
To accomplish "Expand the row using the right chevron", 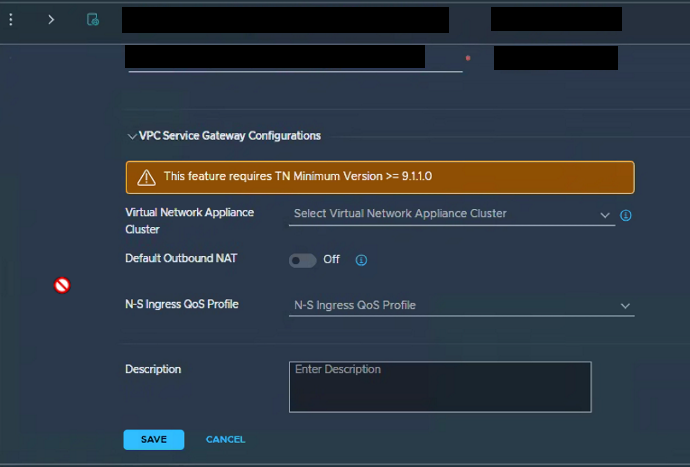I will (51, 19).
